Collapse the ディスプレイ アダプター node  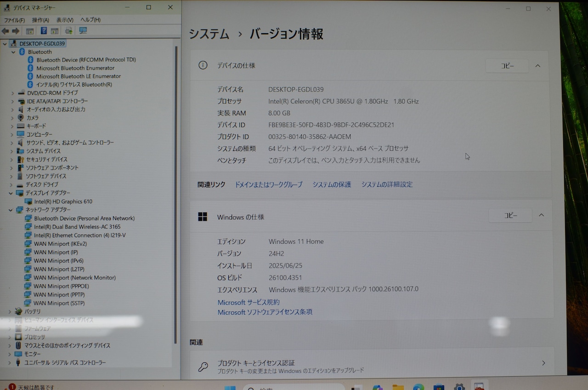(x=11, y=193)
